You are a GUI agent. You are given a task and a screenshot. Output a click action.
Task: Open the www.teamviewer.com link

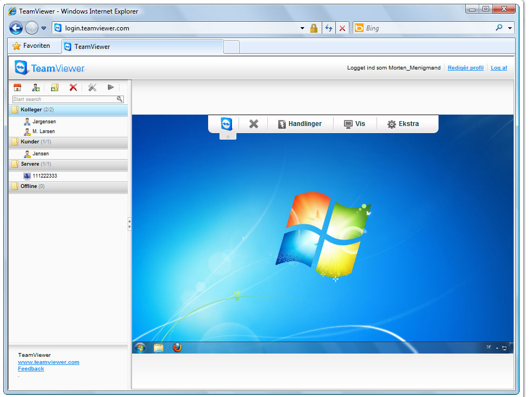click(48, 362)
